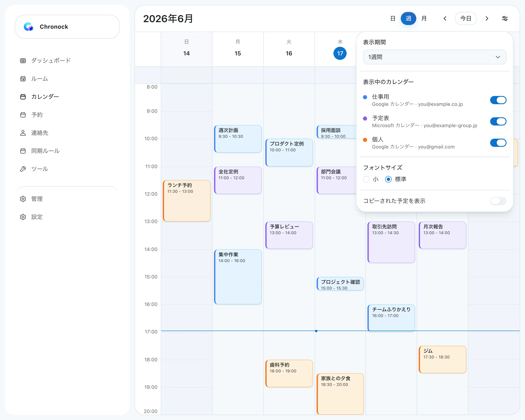Select date 14 in header
The image size is (525, 420).
click(186, 53)
